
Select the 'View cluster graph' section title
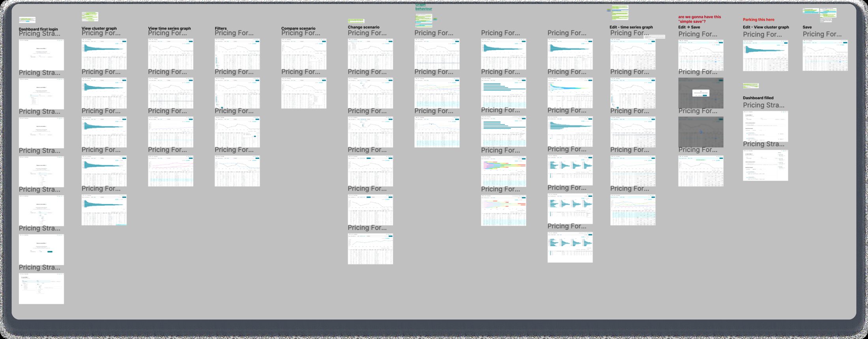click(99, 28)
